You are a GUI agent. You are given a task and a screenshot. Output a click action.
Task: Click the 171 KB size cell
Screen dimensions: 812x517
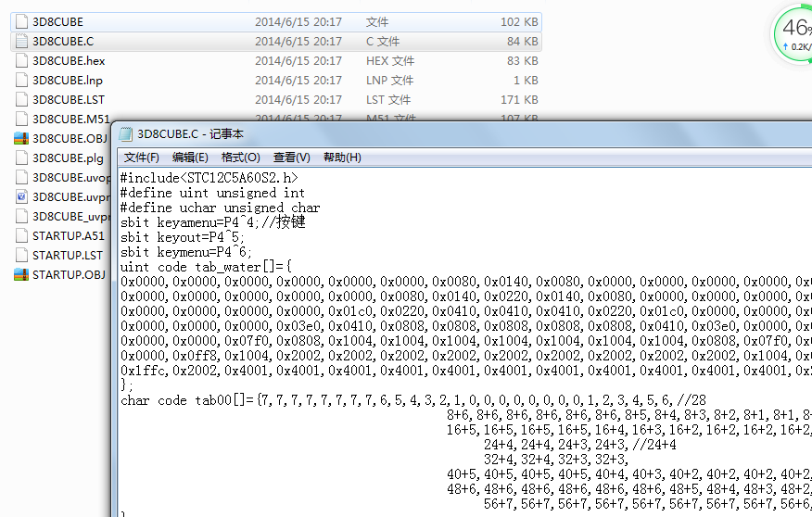coord(519,100)
